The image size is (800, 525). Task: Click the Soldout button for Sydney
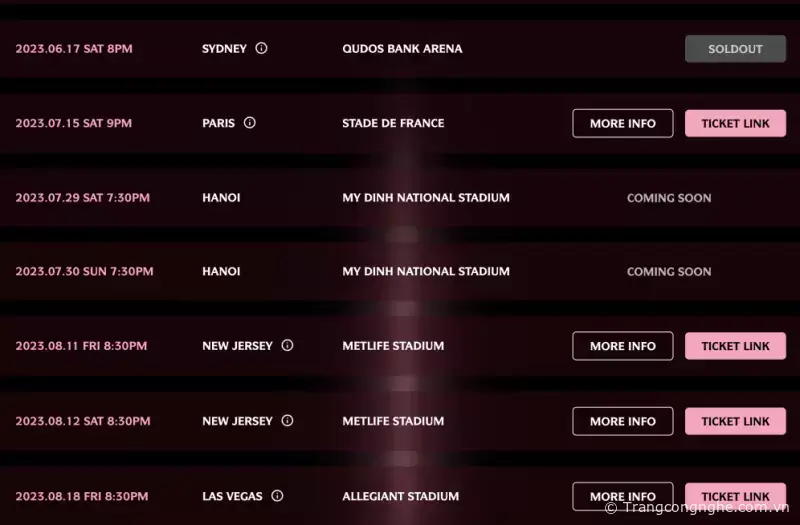(735, 49)
